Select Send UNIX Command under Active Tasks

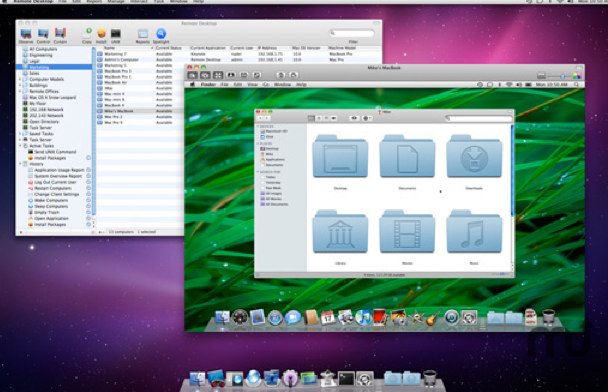click(x=56, y=152)
